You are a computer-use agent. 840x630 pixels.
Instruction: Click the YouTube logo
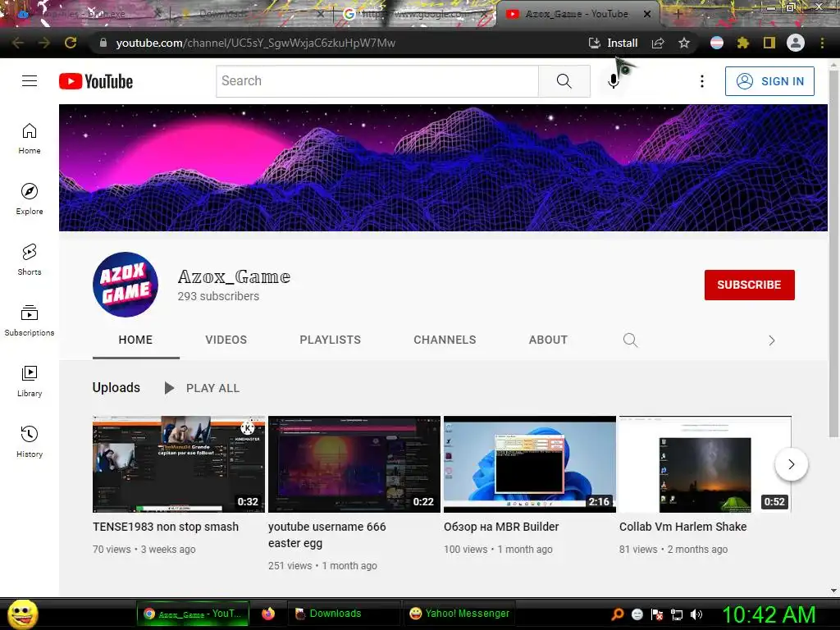coord(96,81)
